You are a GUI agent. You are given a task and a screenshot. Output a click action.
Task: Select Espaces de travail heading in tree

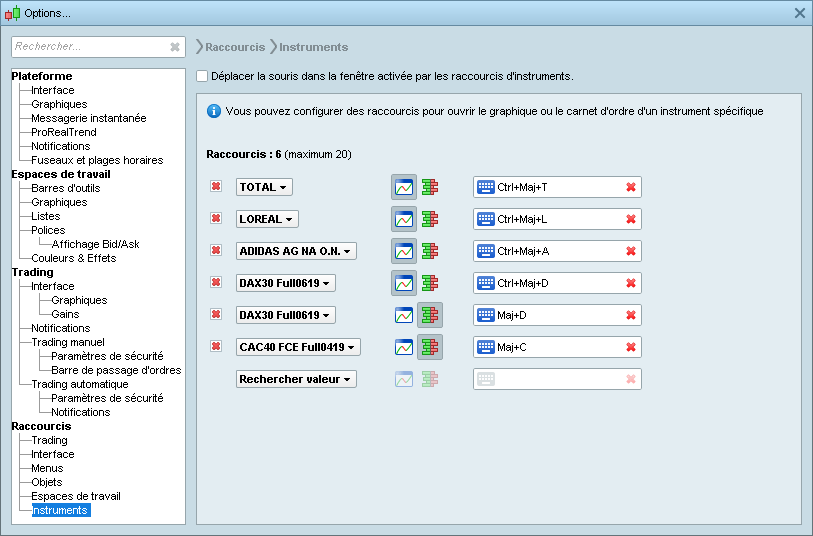(61, 174)
